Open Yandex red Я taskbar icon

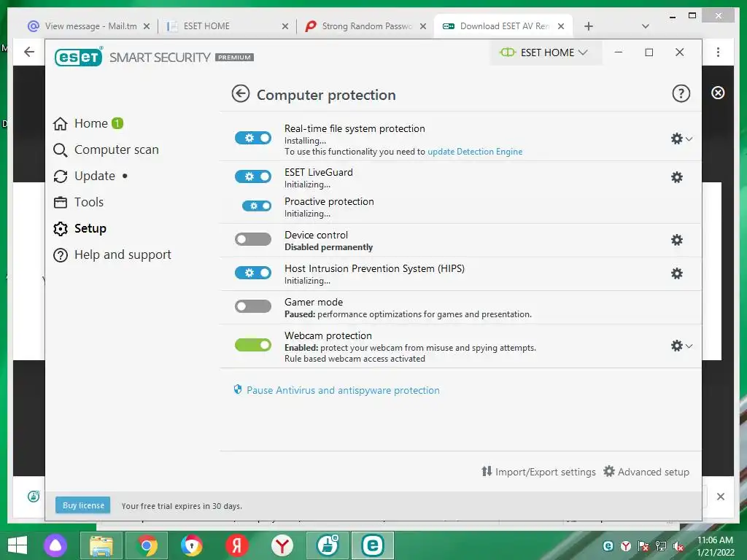coord(237,545)
